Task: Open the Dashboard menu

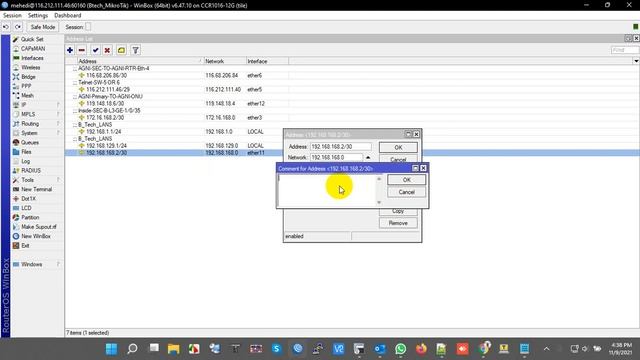Action: 68,16
